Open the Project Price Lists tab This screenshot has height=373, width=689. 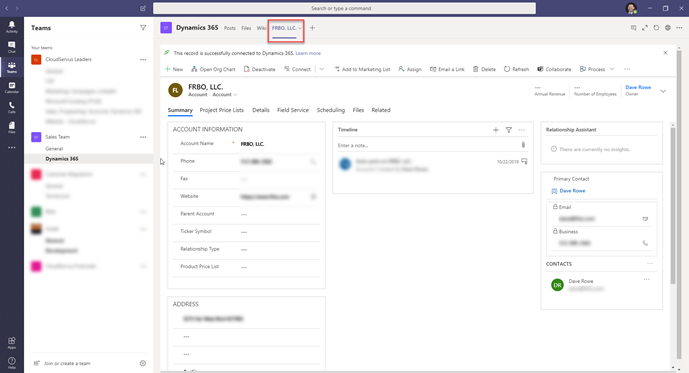[221, 110]
